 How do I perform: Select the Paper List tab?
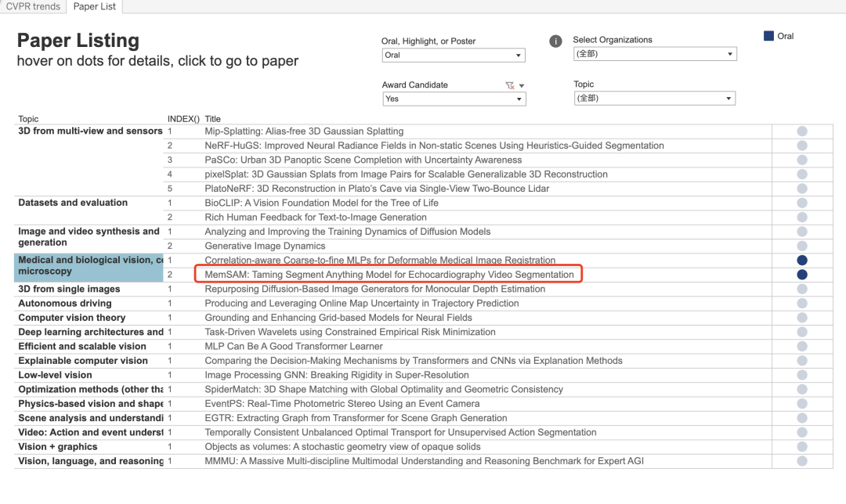pos(94,6)
